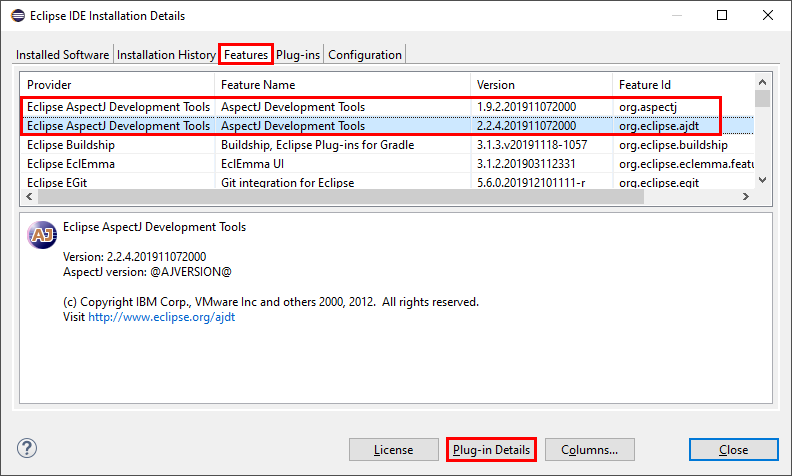Image resolution: width=792 pixels, height=476 pixels.
Task: Click the vertical scrollbar thumb
Action: (x=763, y=99)
